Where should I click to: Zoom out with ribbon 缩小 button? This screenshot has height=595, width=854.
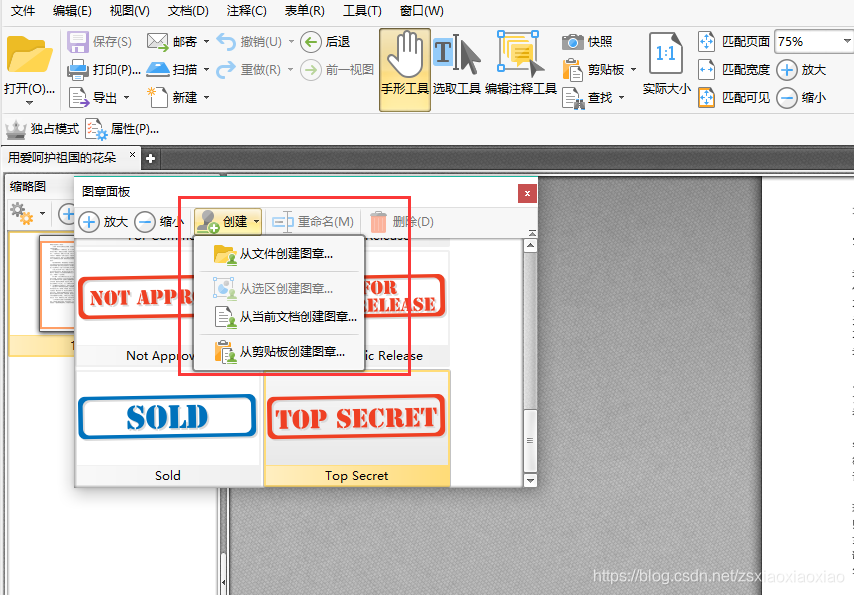coord(801,98)
